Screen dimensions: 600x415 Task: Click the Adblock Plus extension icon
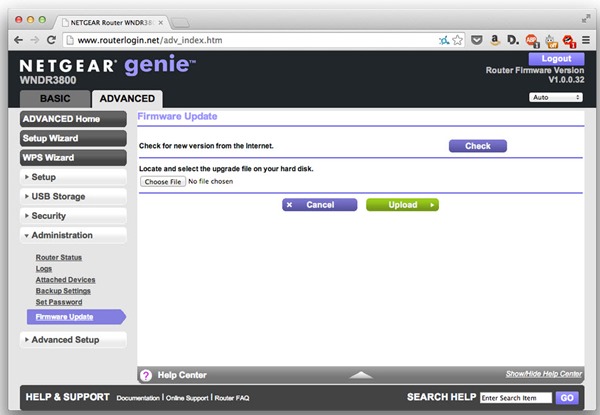532,41
